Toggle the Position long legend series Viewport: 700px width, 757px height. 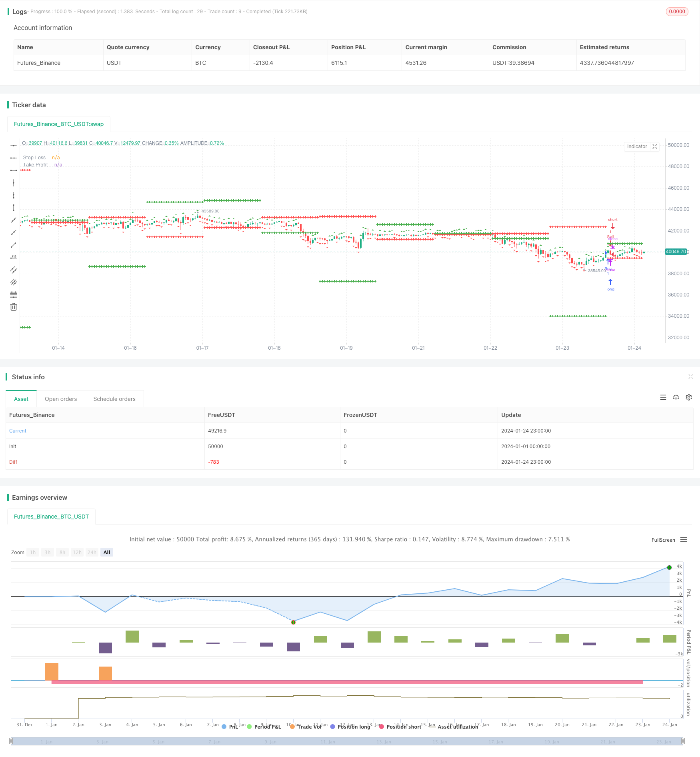[x=350, y=727]
